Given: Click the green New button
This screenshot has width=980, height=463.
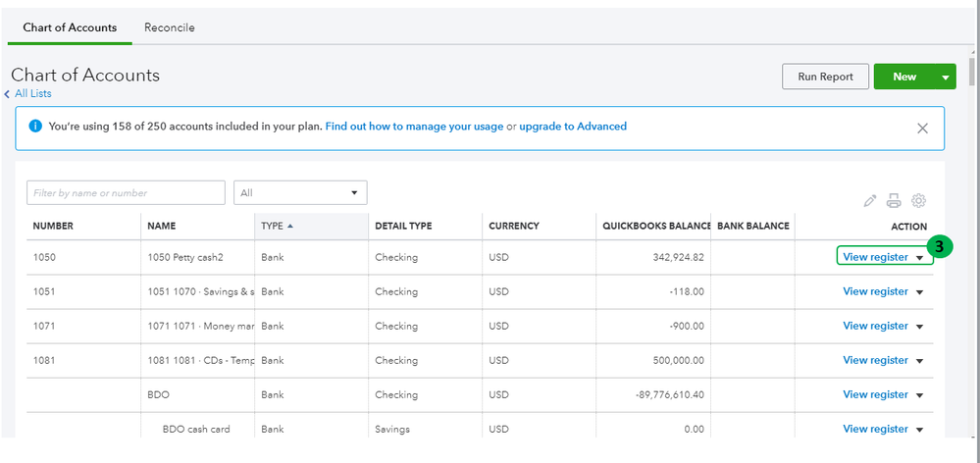Looking at the screenshot, I should (903, 77).
